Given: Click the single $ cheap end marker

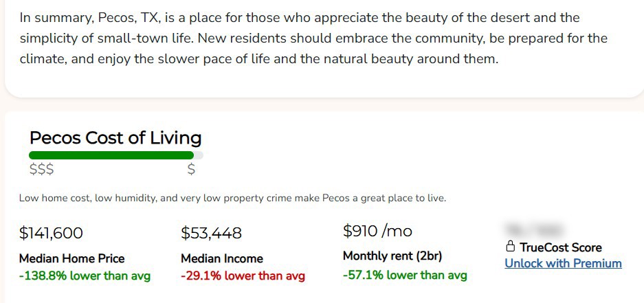Looking at the screenshot, I should 191,170.
